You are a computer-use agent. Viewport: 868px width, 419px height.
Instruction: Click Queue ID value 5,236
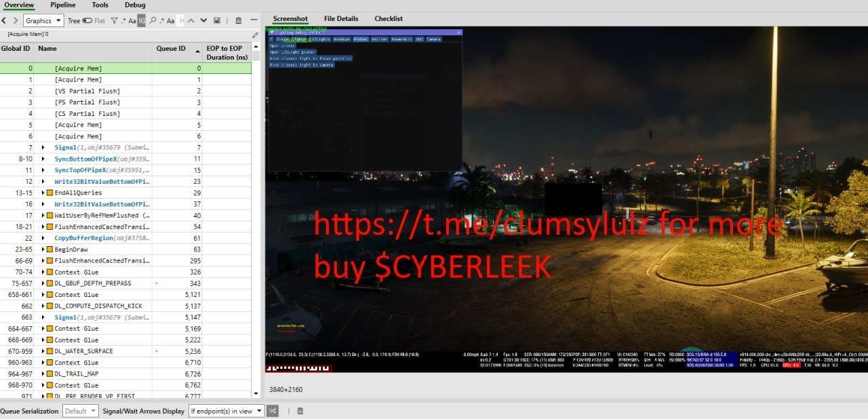click(x=193, y=351)
